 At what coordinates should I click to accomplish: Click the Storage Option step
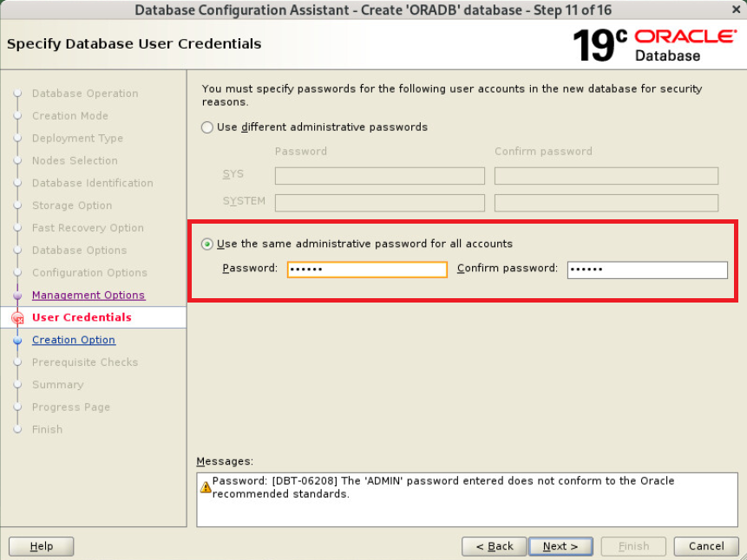pyautogui.click(x=72, y=205)
